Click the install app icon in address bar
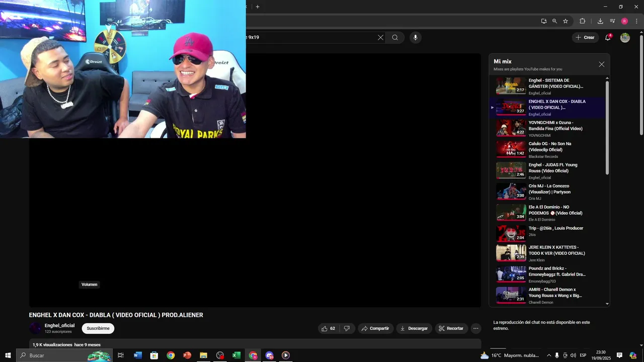Image resolution: width=644 pixels, height=362 pixels. 544,21
